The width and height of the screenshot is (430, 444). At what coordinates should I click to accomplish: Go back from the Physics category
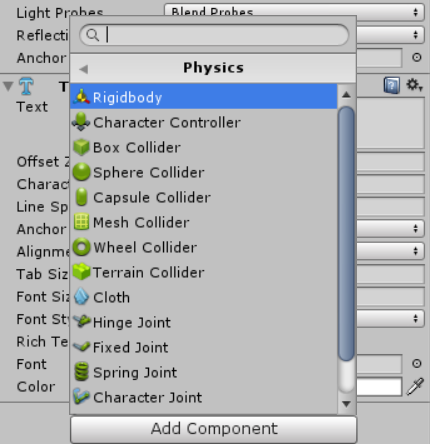click(x=84, y=69)
